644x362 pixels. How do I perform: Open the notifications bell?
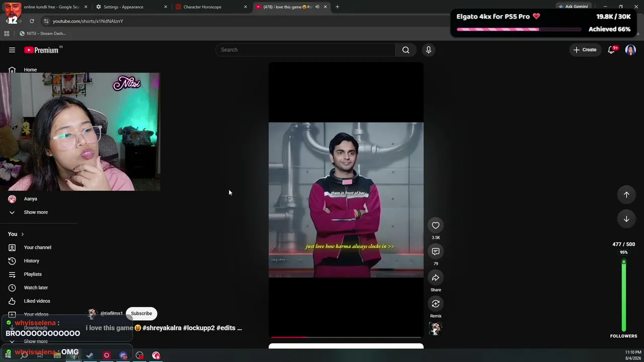coord(611,50)
